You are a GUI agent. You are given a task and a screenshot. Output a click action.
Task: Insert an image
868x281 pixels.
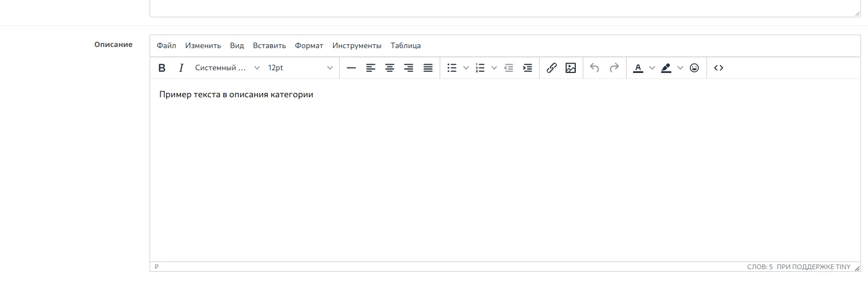pyautogui.click(x=570, y=68)
